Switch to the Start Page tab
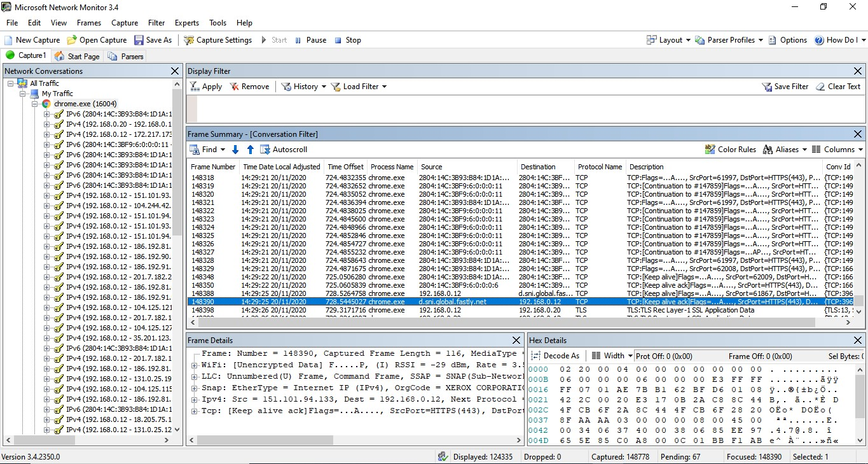868x464 pixels. tap(77, 56)
